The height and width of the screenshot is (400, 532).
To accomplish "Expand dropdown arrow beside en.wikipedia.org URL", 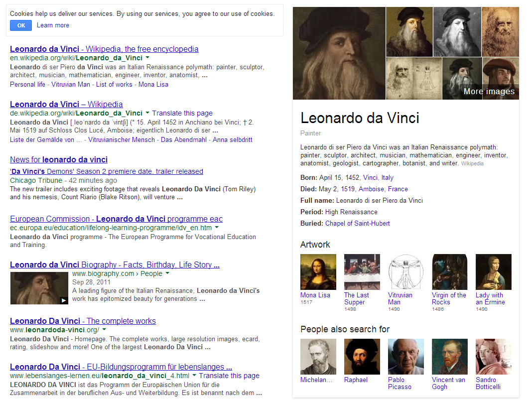I will 147,58.
